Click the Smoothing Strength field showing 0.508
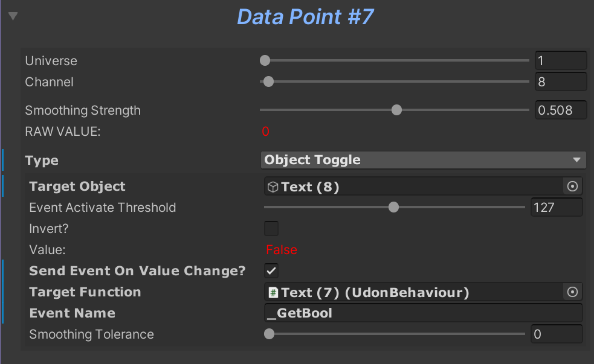This screenshot has width=594, height=364. (560, 110)
